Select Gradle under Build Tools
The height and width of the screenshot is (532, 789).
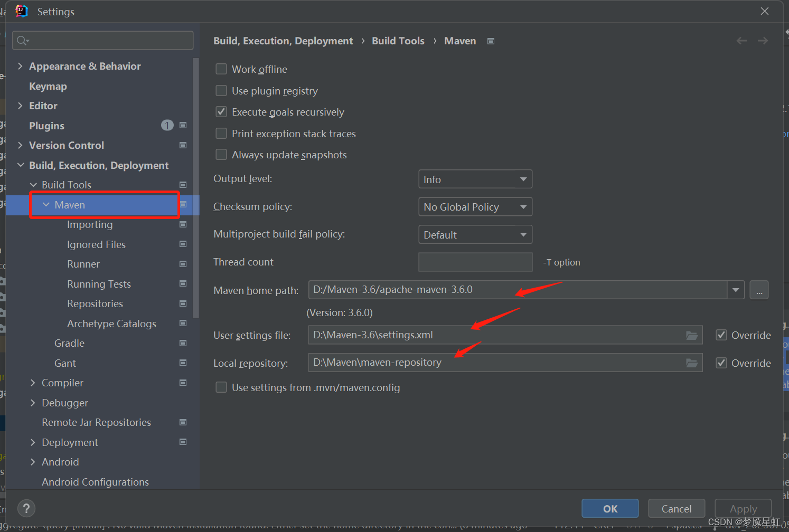click(x=69, y=343)
